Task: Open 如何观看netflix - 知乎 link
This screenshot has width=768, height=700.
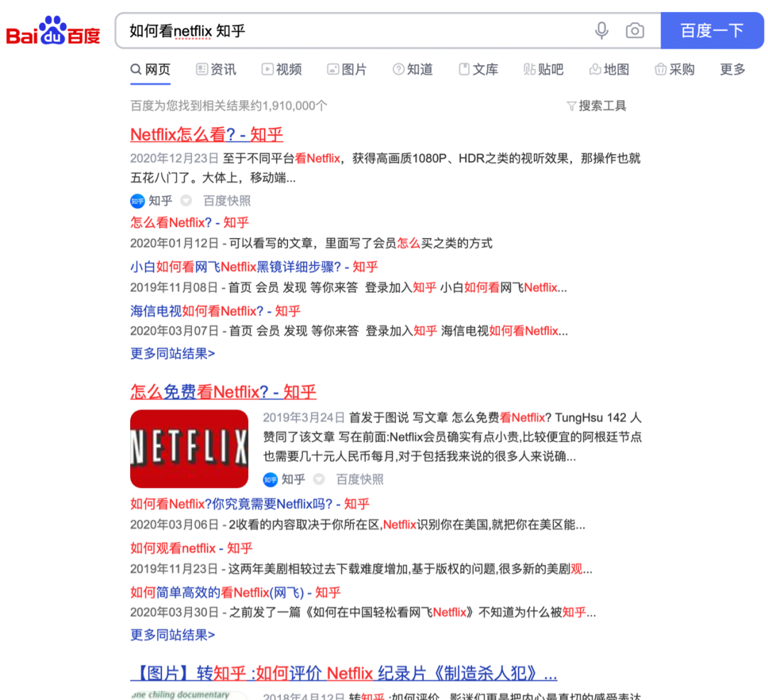Action: [191, 548]
